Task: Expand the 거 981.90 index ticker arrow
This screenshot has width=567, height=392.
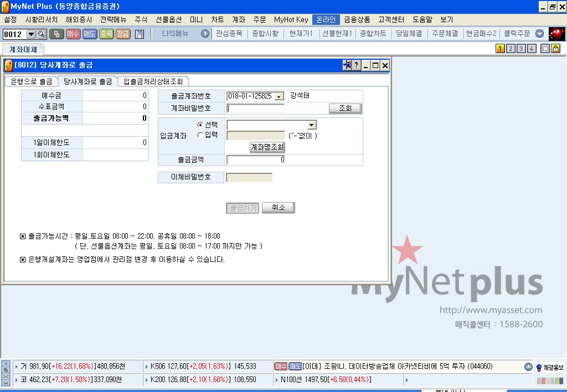Action: [x=17, y=367]
